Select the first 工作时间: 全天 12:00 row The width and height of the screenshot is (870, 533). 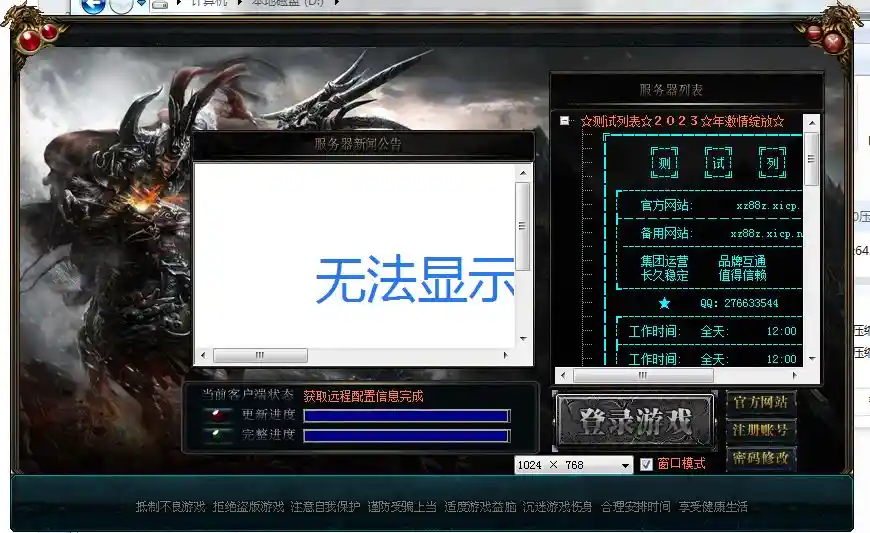pyautogui.click(x=712, y=331)
